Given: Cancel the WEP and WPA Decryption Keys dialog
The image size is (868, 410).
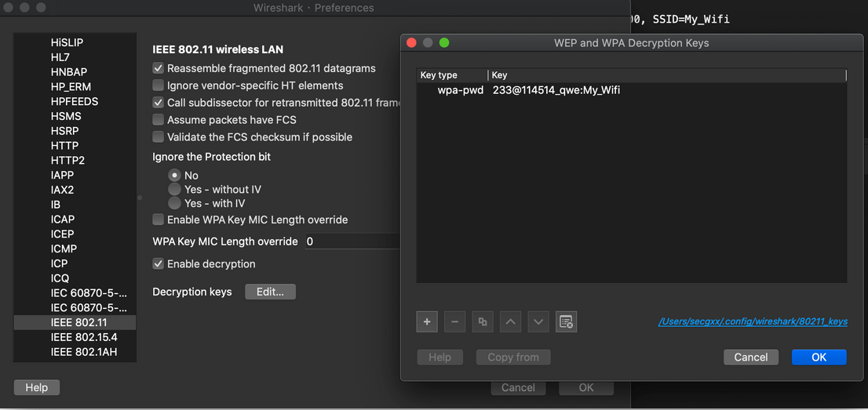Looking at the screenshot, I should tap(750, 357).
